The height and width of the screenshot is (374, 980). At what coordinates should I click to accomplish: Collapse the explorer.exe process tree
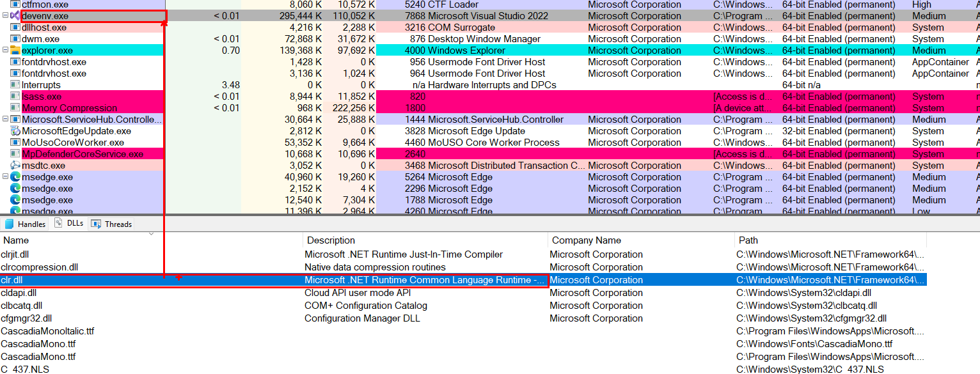point(5,51)
